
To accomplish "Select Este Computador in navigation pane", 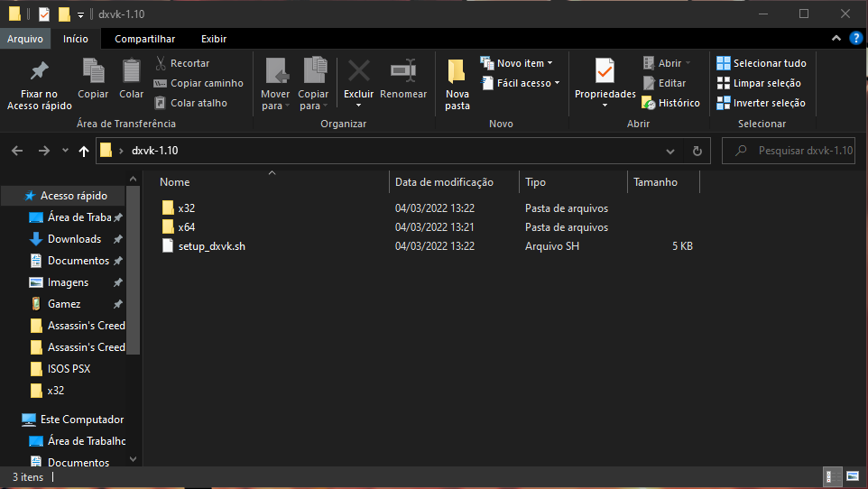I will point(72,420).
